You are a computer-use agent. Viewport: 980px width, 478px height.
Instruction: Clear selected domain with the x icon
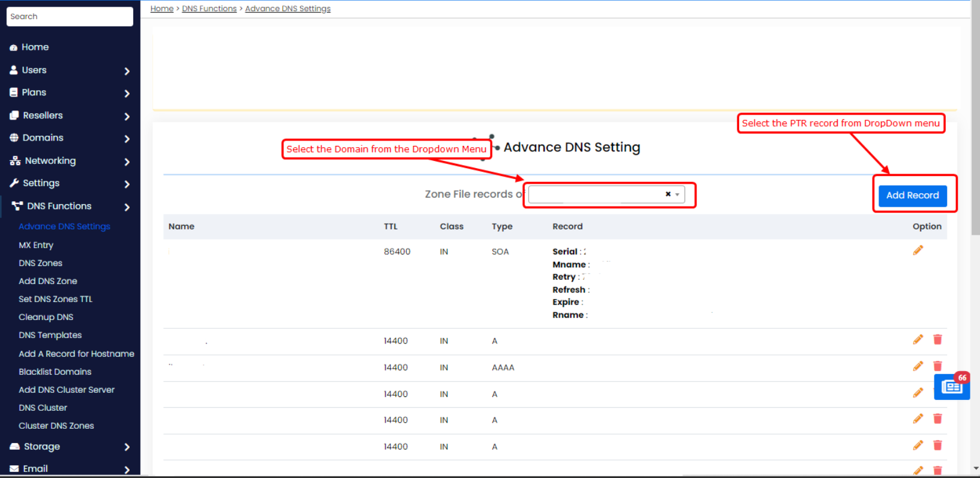pyautogui.click(x=668, y=194)
